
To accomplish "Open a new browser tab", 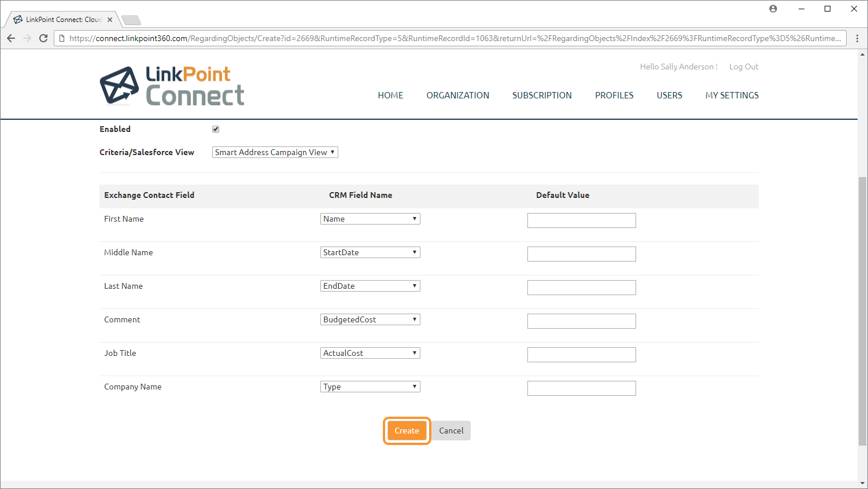I will (132, 20).
